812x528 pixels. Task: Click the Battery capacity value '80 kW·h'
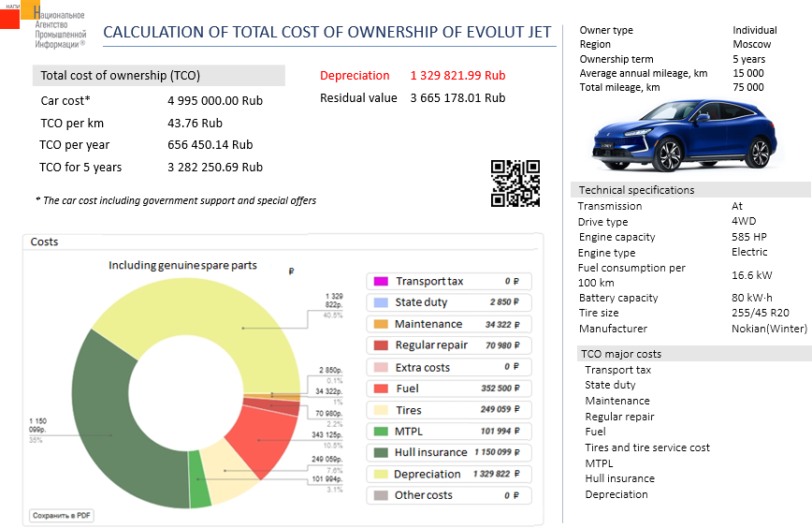coord(752,298)
